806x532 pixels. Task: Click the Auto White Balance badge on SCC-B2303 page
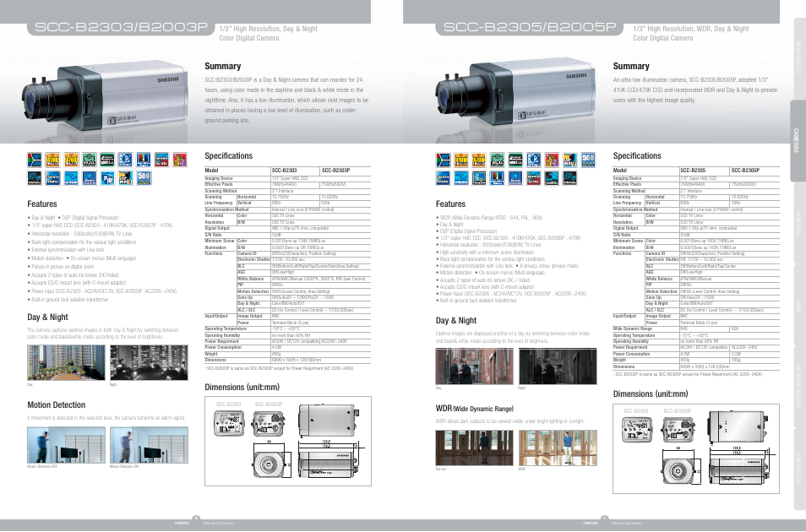144,160
